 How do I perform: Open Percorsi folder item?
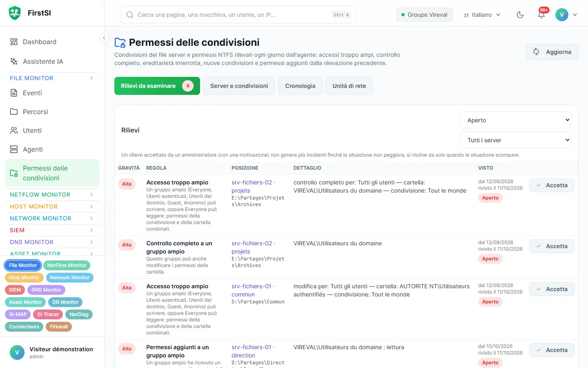tap(52, 112)
